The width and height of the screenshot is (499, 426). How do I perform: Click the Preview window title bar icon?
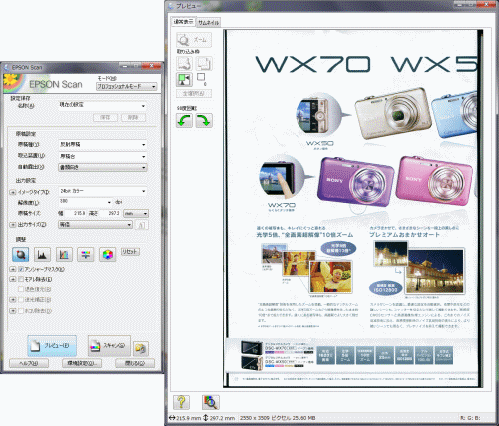pyautogui.click(x=171, y=6)
